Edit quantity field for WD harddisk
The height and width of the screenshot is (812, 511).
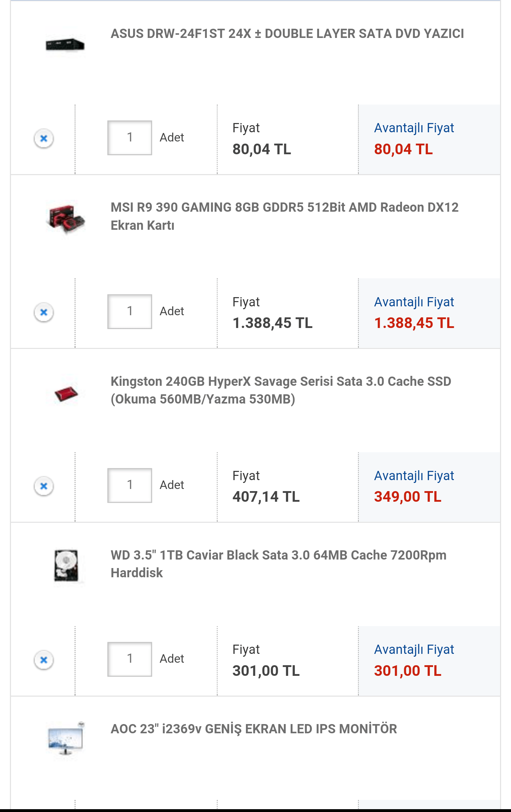tap(130, 659)
